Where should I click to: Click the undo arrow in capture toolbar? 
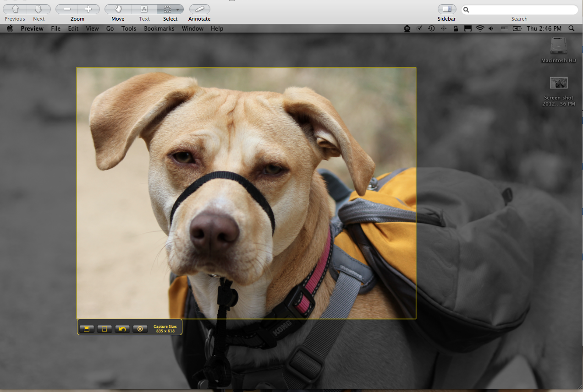122,329
